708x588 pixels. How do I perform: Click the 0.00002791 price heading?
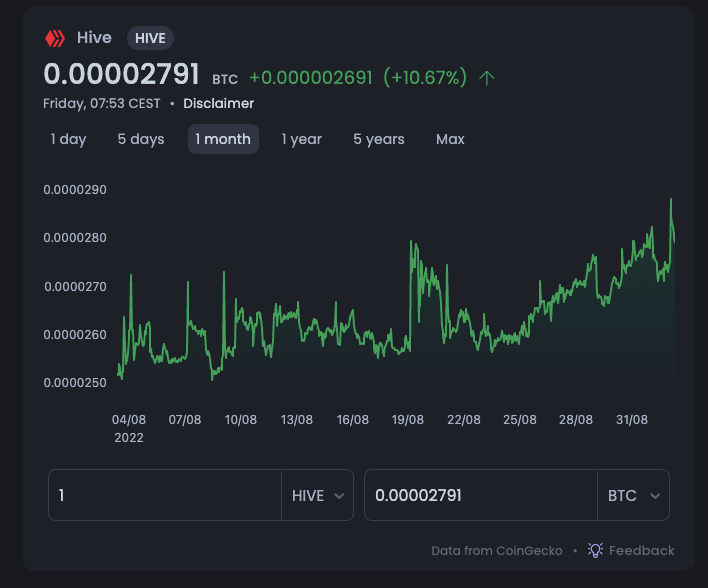(121, 74)
